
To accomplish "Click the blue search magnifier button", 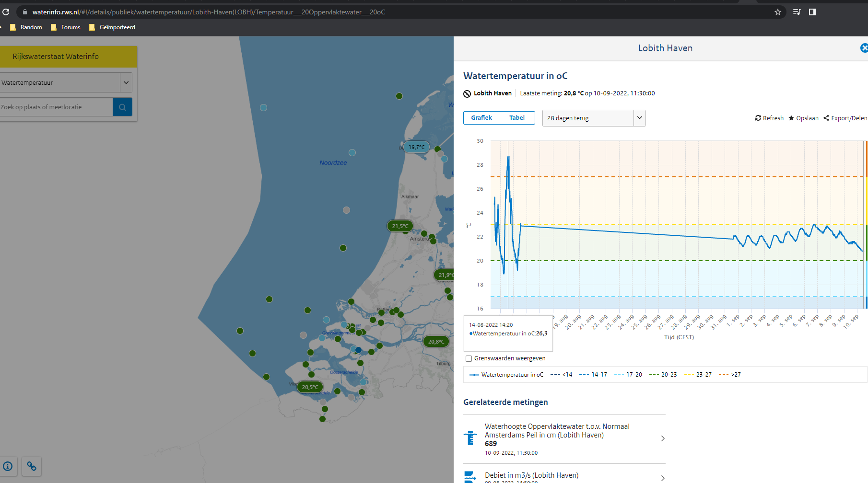I will pyautogui.click(x=122, y=107).
